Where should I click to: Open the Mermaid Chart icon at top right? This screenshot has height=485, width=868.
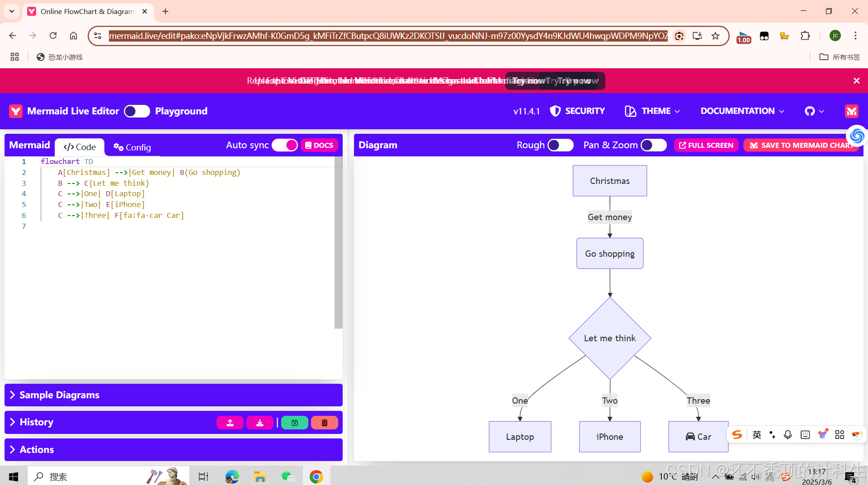pos(851,111)
